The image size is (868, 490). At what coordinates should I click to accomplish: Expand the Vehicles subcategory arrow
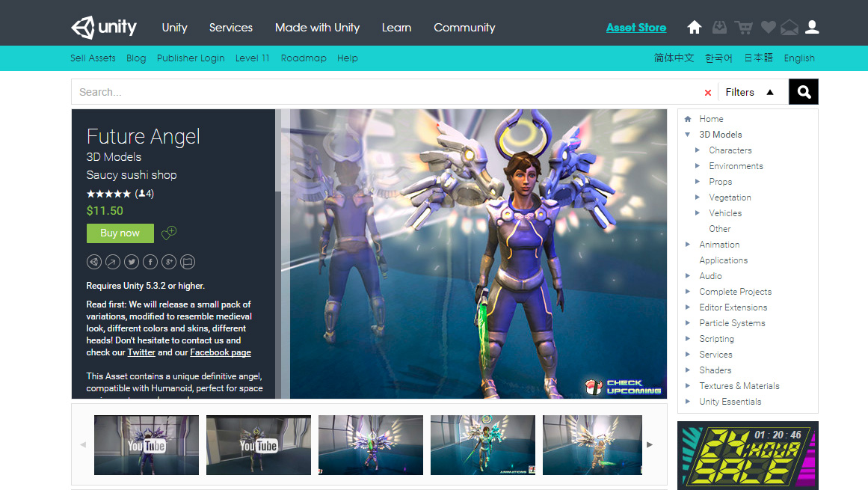(x=698, y=212)
